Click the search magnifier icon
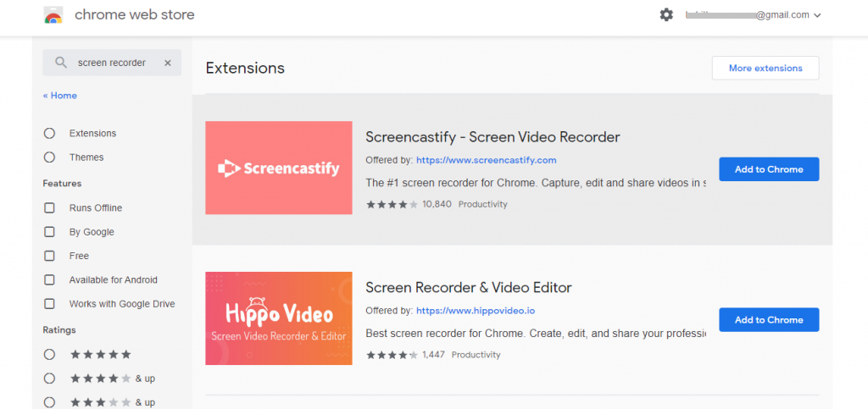Screen dimensions: 868x409 tap(61, 63)
